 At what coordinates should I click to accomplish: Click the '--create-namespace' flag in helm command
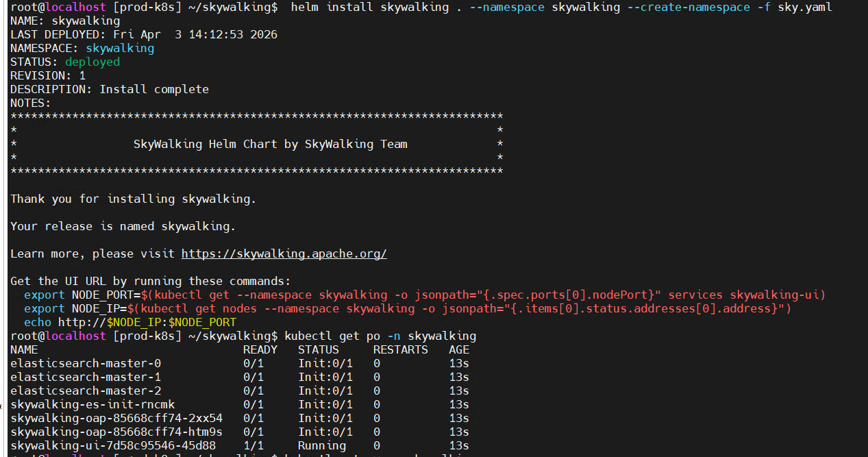689,8
